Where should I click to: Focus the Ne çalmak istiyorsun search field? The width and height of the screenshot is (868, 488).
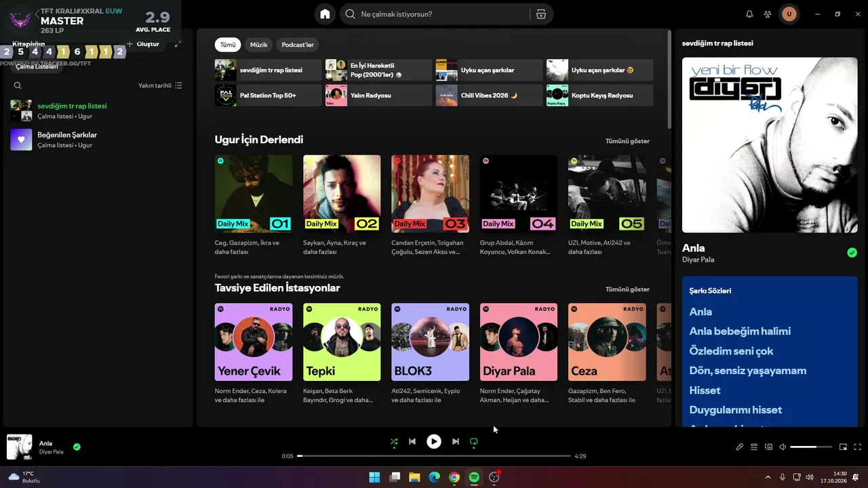click(434, 14)
